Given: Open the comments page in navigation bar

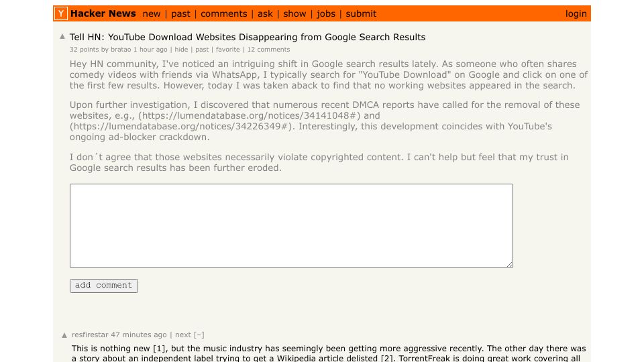Looking at the screenshot, I should (224, 13).
